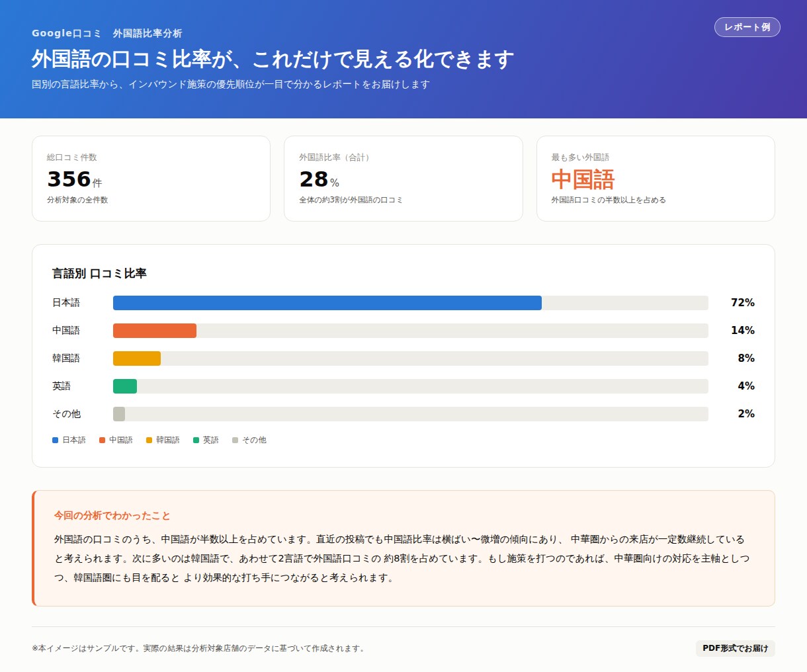Click the green 英語 4% bar

125,386
